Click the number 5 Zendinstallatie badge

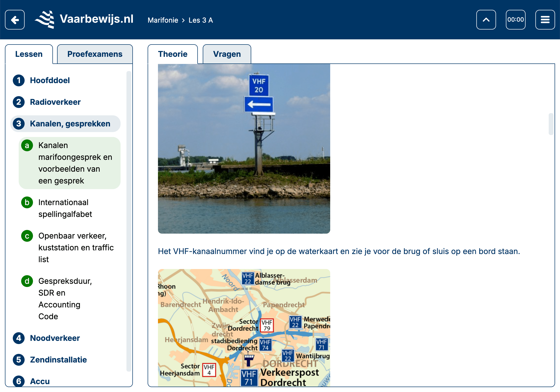(x=19, y=360)
